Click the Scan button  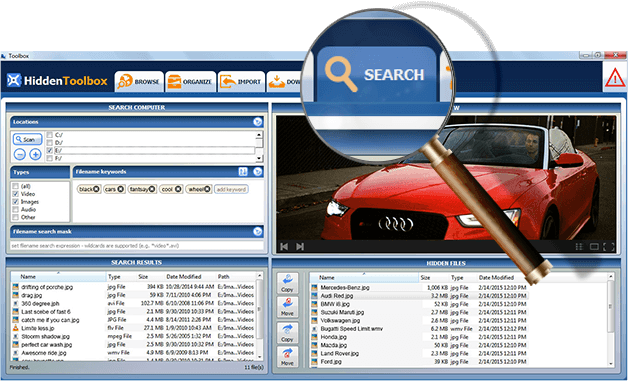point(27,139)
